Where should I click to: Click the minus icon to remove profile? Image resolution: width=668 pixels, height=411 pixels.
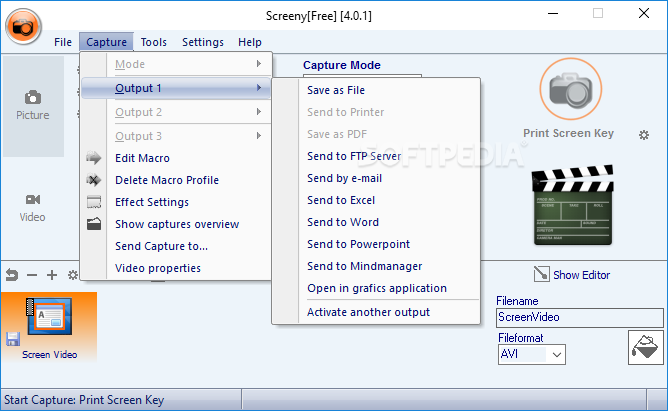pos(32,275)
